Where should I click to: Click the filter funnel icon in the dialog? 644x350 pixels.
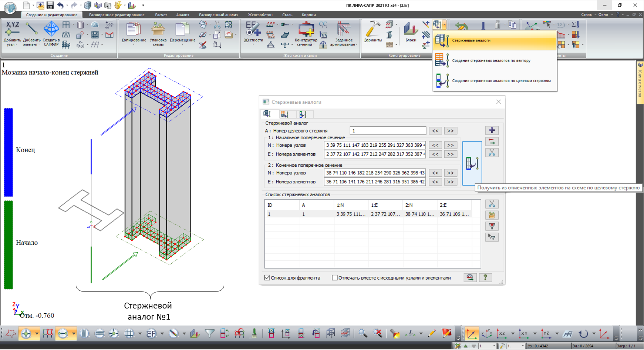click(492, 226)
